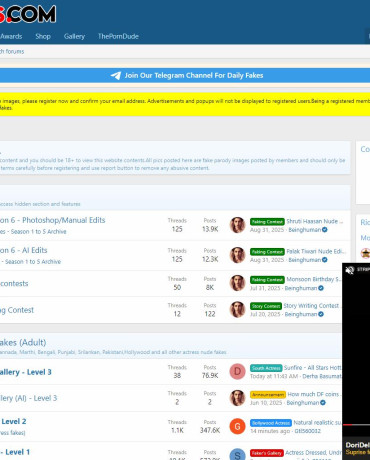The image size is (370, 460).
Task: Click verified badge beside Beinghuman, Jul 31 row
Action: [321, 288]
